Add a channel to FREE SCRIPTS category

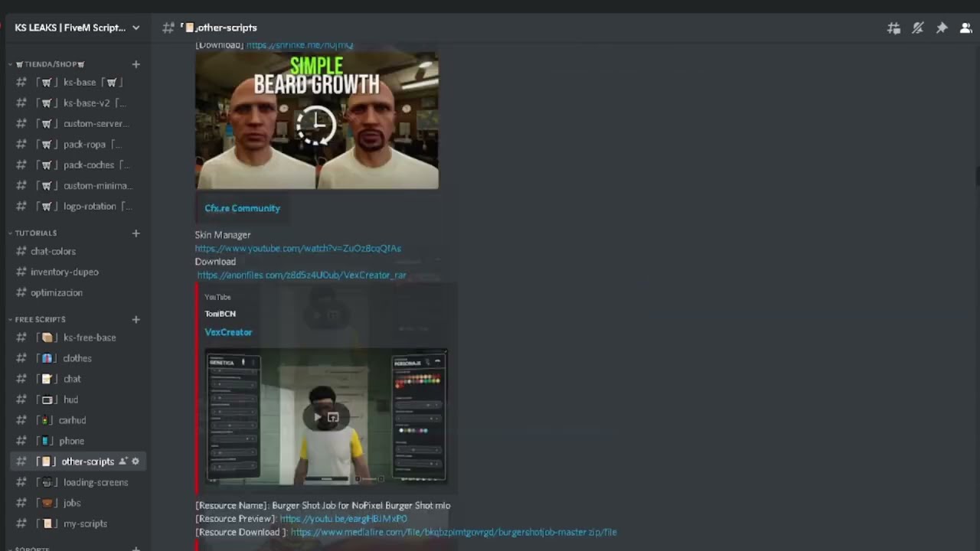coord(136,319)
